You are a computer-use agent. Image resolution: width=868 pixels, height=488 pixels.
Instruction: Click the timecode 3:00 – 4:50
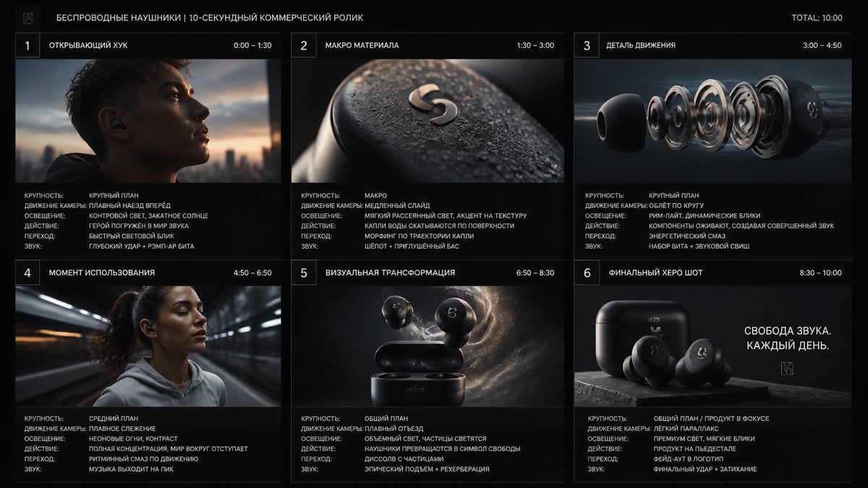[x=822, y=46]
